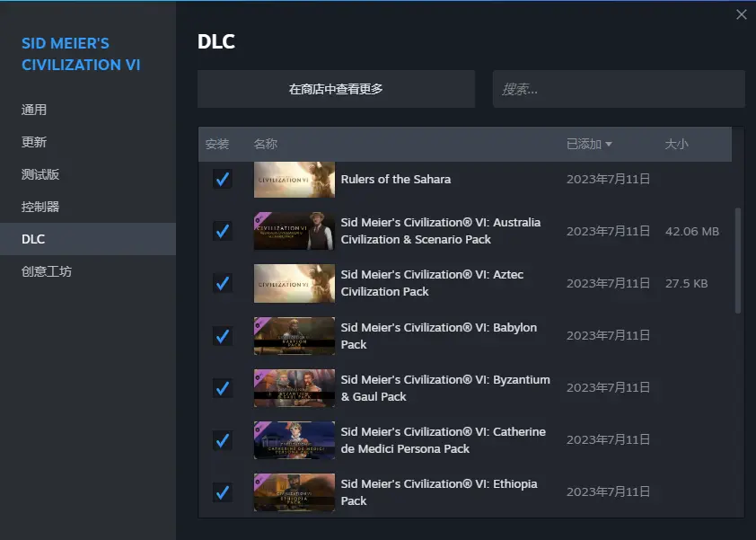Select the Byzantium & Gaul Pack name

[445, 388]
